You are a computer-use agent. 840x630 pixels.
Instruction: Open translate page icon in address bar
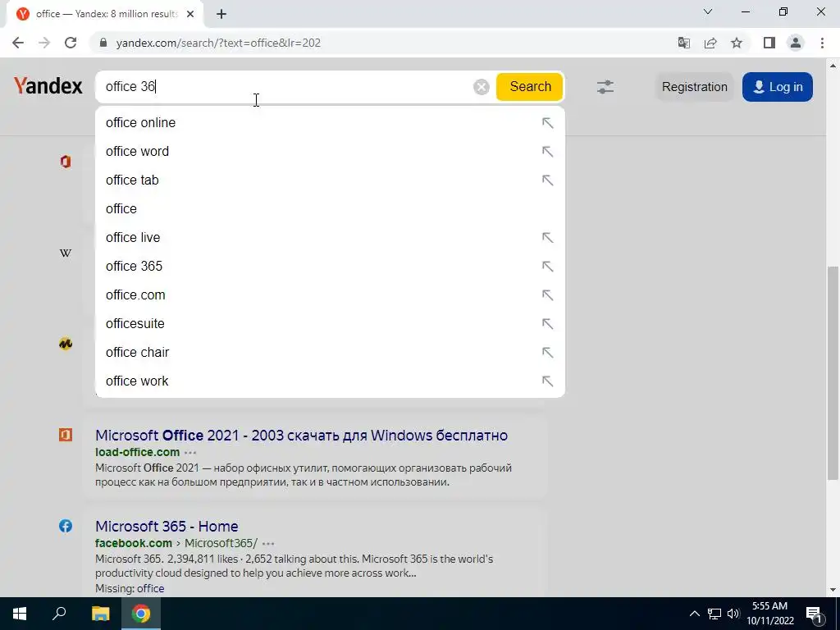click(683, 43)
